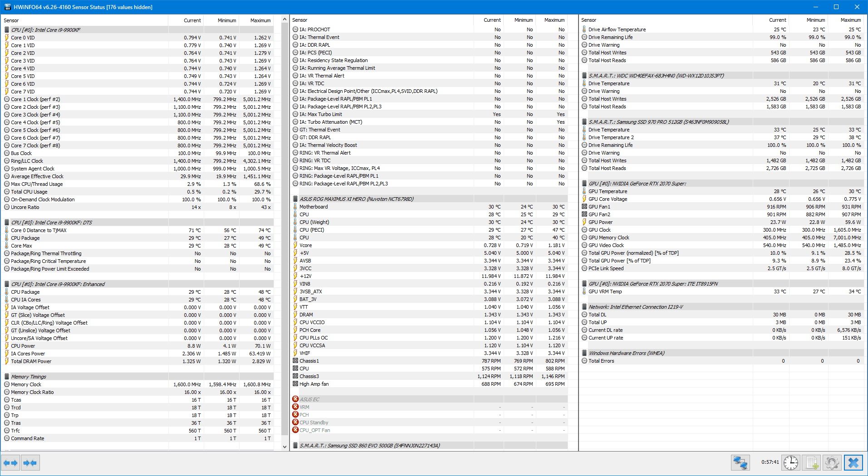Select the CPU [#0]: Intel Core i9-9900KF group header

click(x=139, y=30)
